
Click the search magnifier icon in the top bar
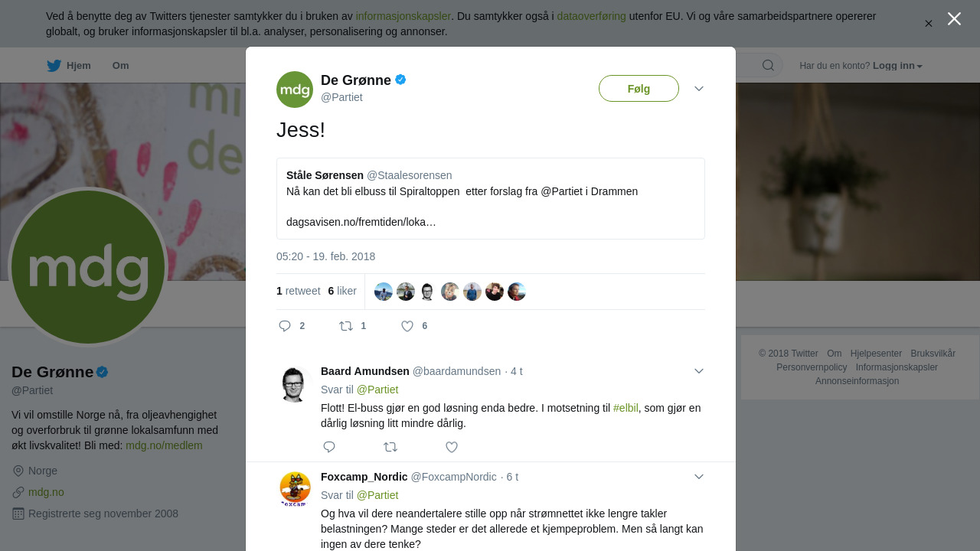click(x=768, y=65)
